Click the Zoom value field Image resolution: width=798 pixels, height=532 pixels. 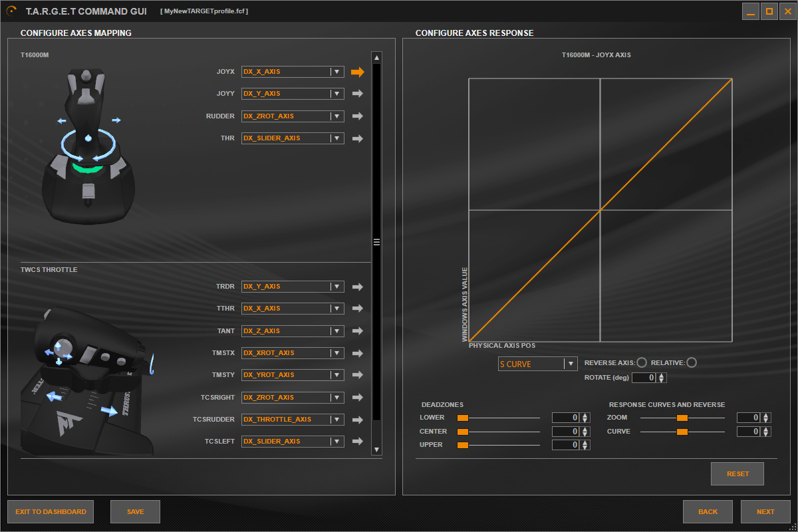[749, 418]
